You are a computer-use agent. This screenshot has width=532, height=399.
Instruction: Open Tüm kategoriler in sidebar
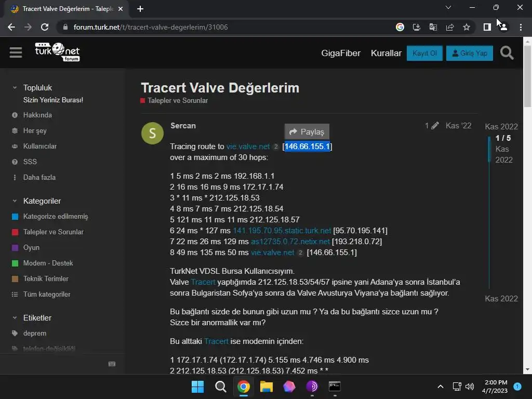(46, 295)
